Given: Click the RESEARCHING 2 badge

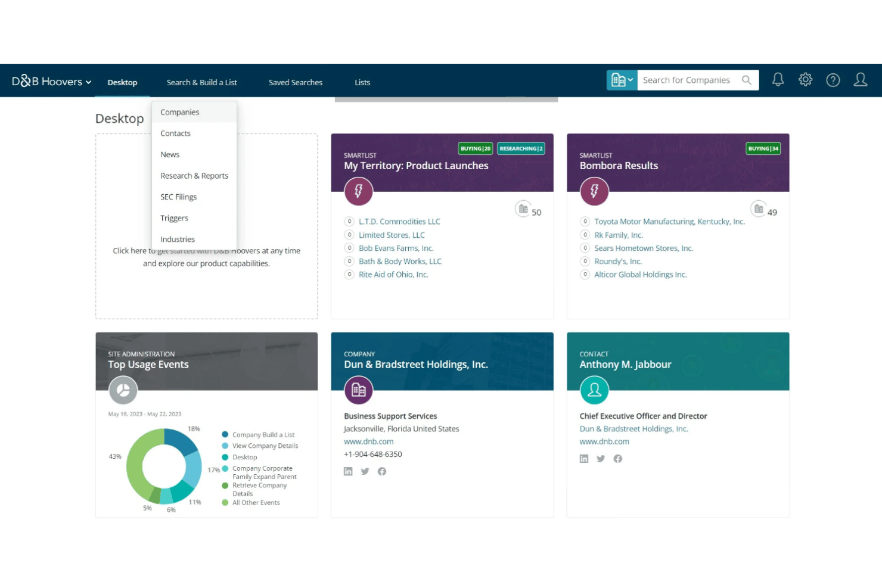Looking at the screenshot, I should 521,148.
